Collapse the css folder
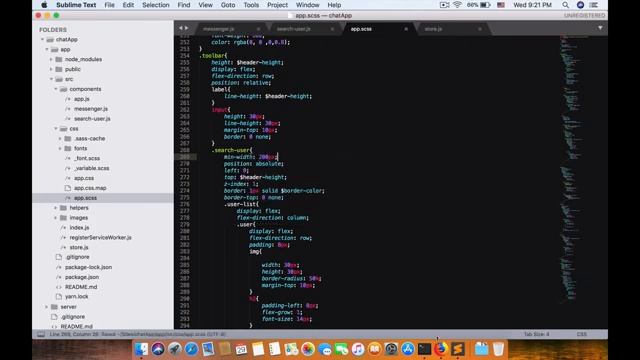Screen dimensions: 640x360 56,129
